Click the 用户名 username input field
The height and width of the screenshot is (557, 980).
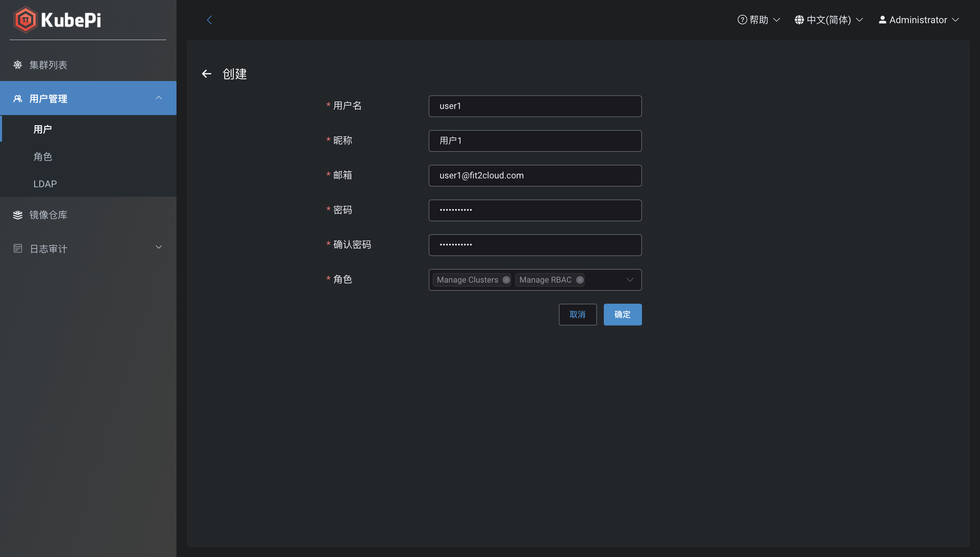tap(534, 106)
